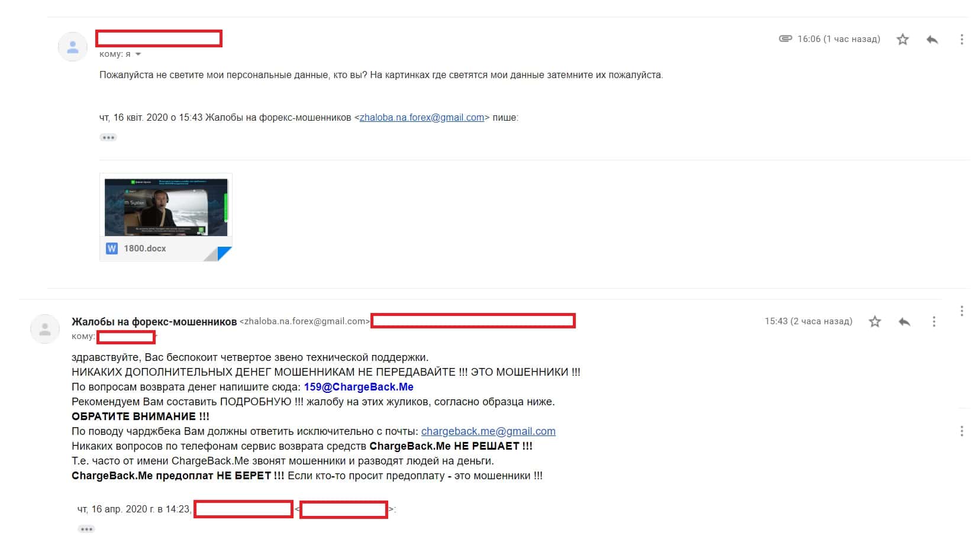Image resolution: width=980 pixels, height=539 pixels.
Task: Reply to the 16:06 email
Action: pyautogui.click(x=932, y=39)
